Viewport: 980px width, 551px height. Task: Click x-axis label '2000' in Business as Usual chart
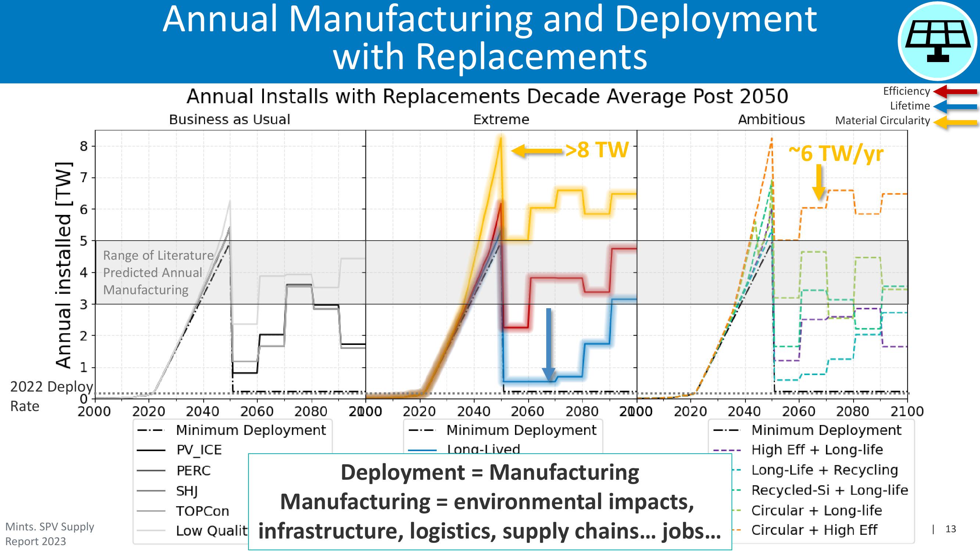(x=94, y=411)
